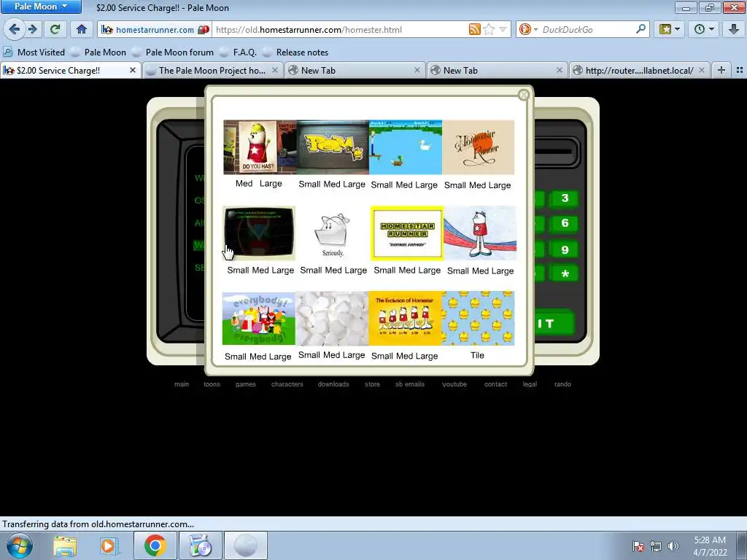
Task: Expand the address bar history dropdown
Action: (503, 29)
